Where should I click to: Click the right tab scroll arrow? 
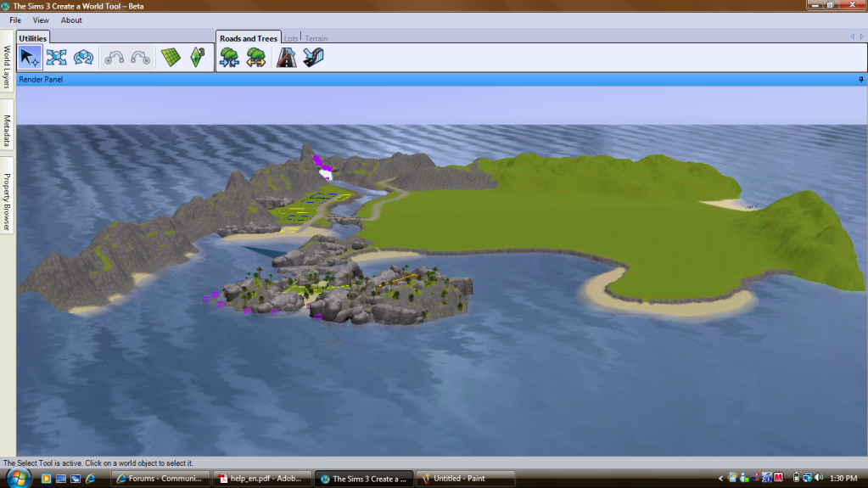[x=861, y=37]
